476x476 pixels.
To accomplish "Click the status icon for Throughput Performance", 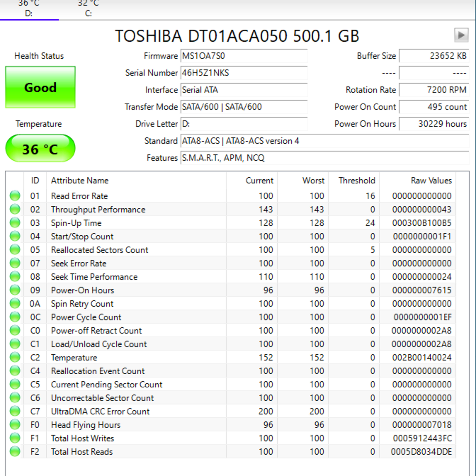I will pyautogui.click(x=15, y=209).
